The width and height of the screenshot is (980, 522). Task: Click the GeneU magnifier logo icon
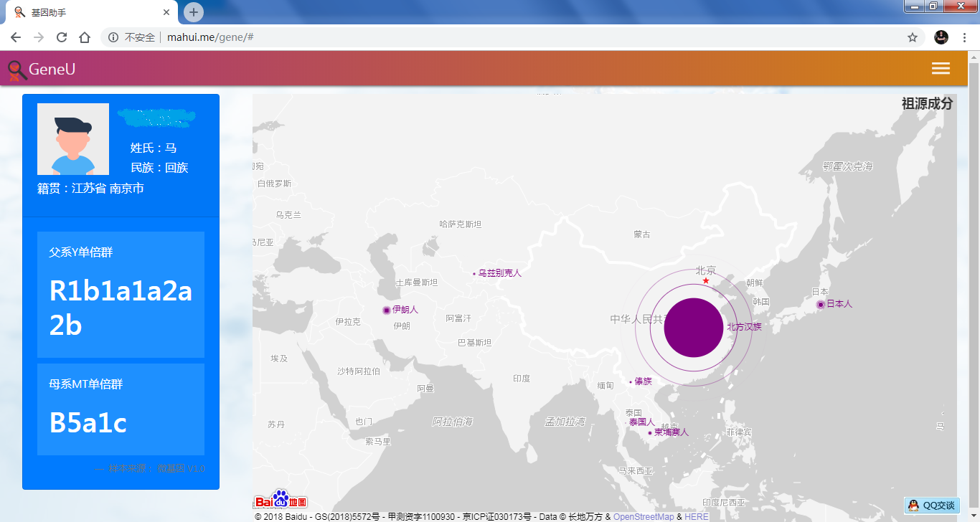pos(17,70)
